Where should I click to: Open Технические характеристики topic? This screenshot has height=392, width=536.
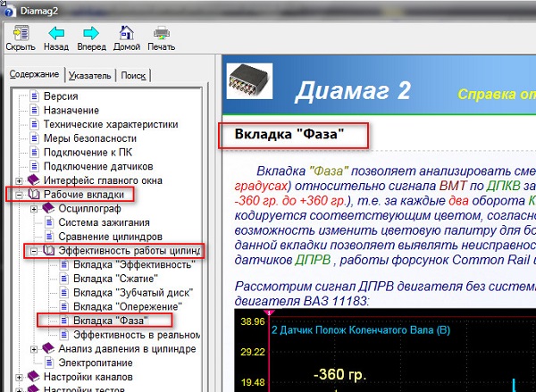tap(111, 124)
